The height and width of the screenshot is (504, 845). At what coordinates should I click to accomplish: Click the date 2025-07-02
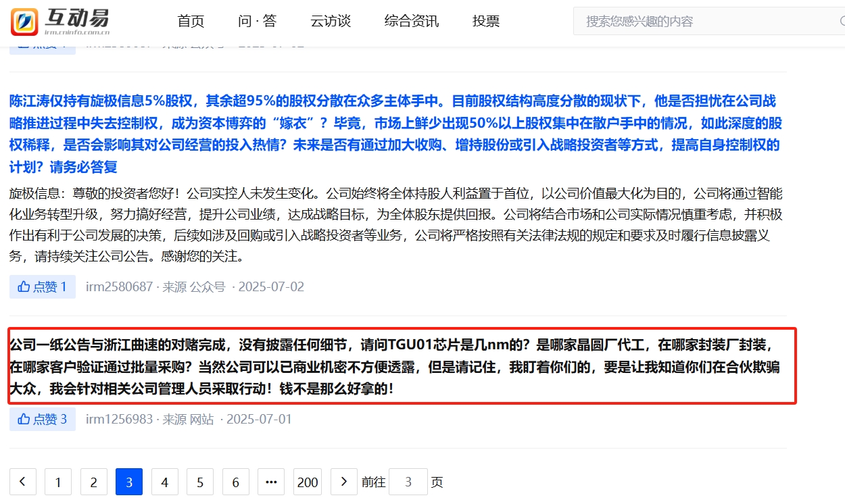pos(271,286)
